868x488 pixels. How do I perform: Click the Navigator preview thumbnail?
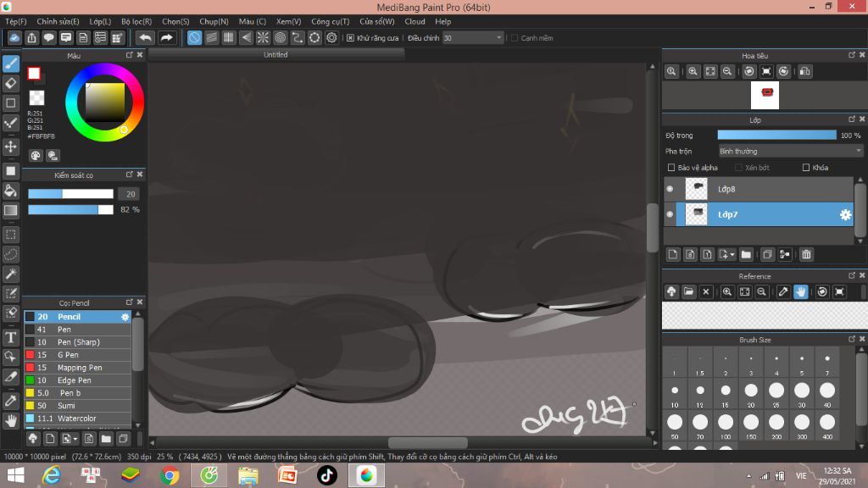coord(765,95)
